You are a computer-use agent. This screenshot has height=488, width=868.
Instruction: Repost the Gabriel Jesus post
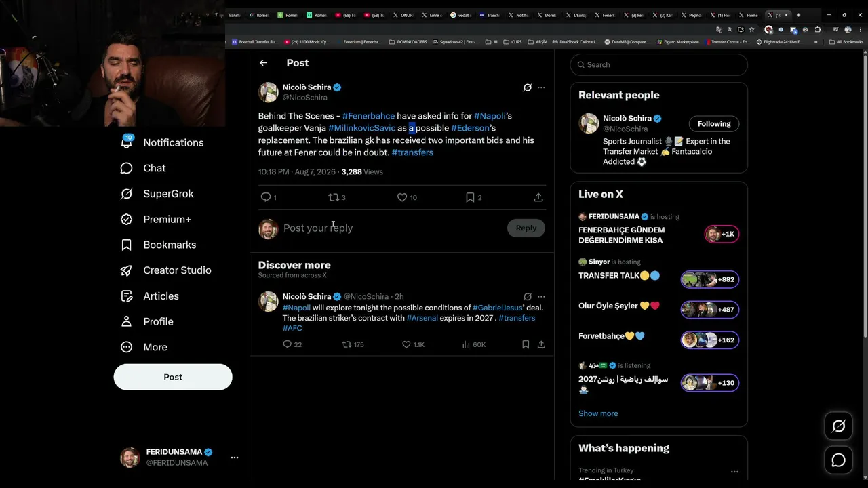point(347,344)
